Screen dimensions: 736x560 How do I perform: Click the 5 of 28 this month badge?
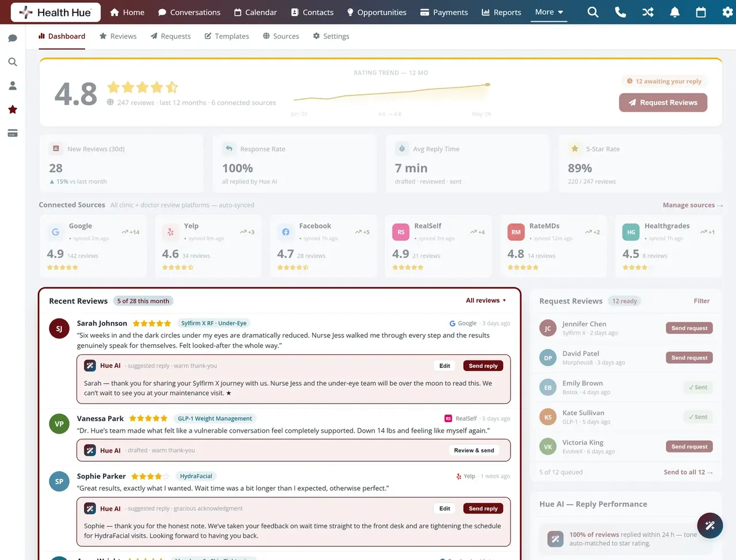click(x=143, y=301)
